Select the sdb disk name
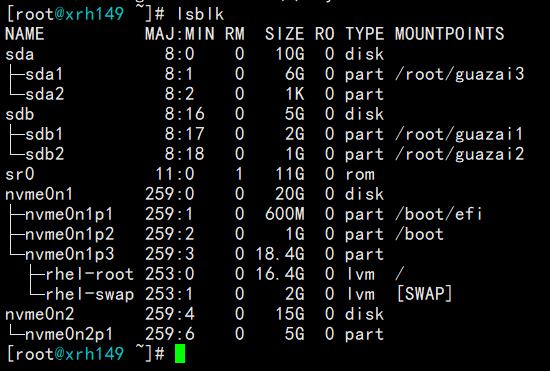 [20, 114]
